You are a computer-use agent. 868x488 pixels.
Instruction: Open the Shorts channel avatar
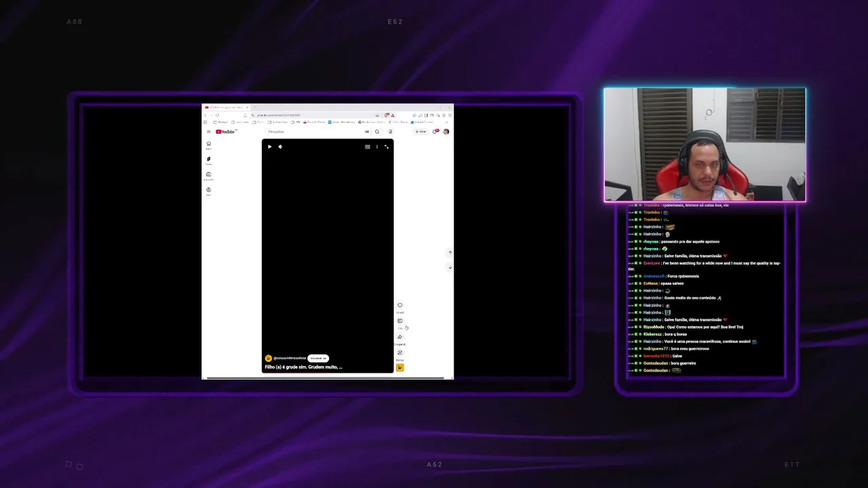(269, 358)
